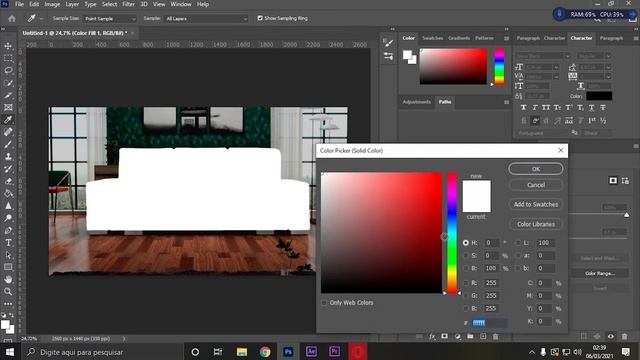Viewport: 640px width, 360px height.
Task: Toggle Faux Bold in Character panel
Action: click(524, 107)
